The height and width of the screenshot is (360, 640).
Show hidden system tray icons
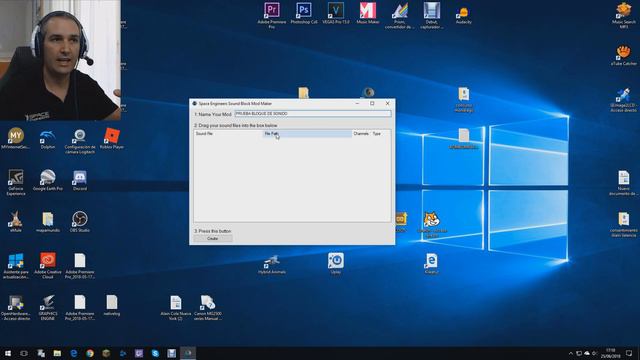tap(571, 353)
